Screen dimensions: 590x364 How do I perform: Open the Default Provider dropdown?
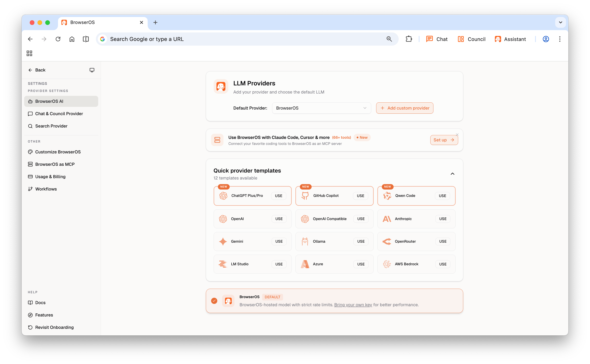[x=321, y=108]
